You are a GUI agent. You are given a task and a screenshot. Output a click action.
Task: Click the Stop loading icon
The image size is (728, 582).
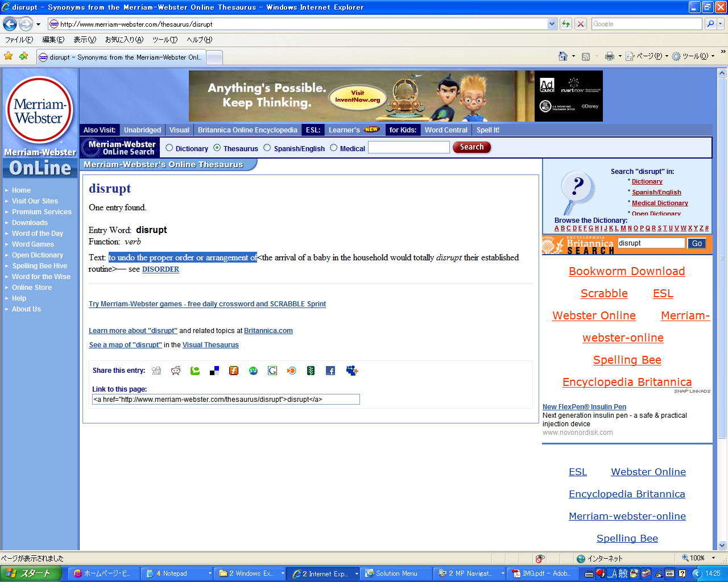[581, 24]
